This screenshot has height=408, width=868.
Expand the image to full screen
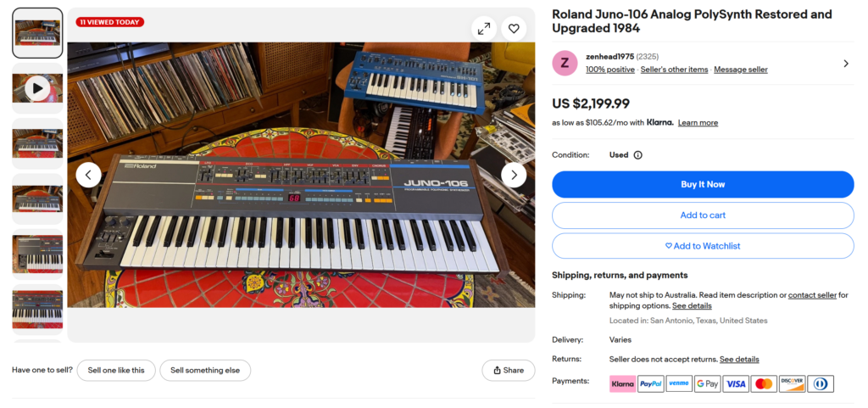tap(483, 29)
